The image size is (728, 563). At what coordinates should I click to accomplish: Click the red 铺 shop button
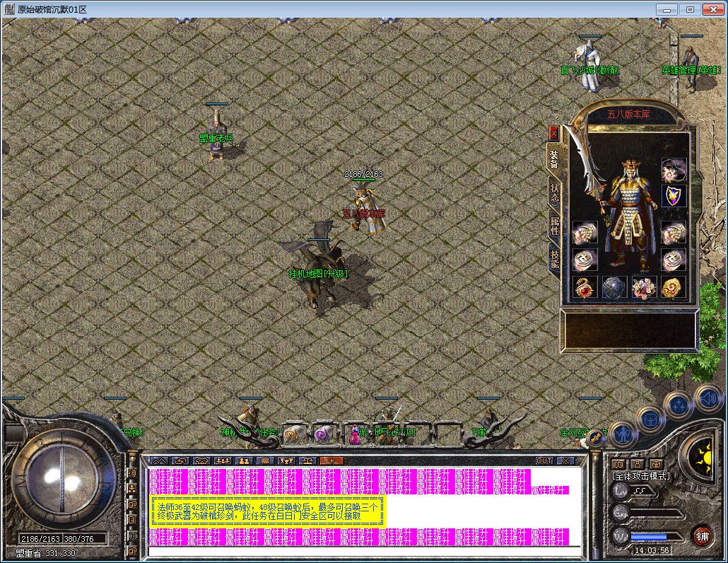(703, 535)
